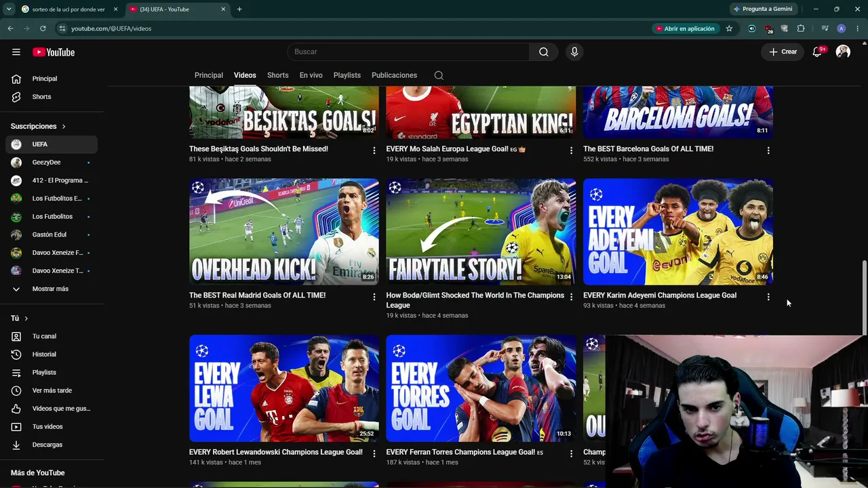Screen dimensions: 868x488
Task: Search within the UEFA channel
Action: [x=439, y=75]
